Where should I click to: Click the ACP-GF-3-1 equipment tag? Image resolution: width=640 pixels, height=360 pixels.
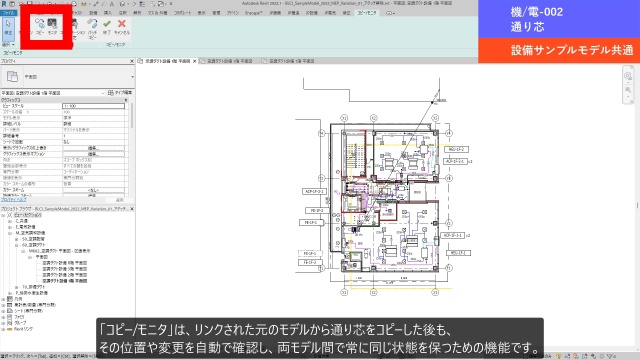click(314, 191)
